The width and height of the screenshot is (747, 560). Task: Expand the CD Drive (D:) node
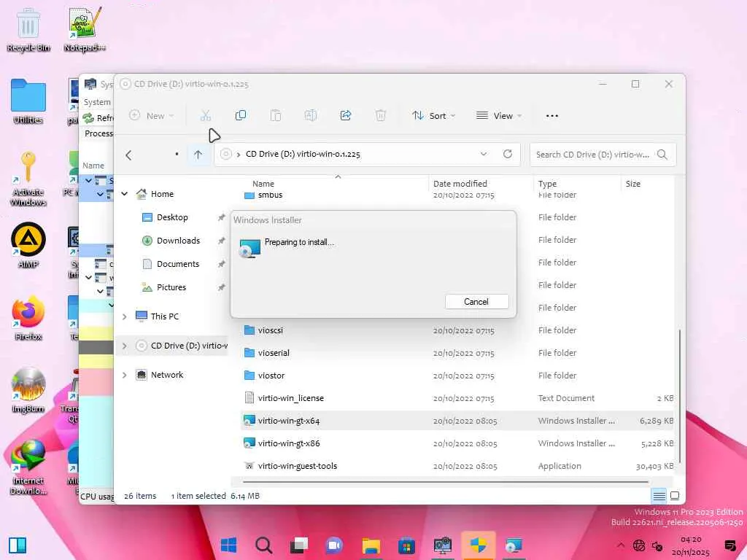click(125, 346)
